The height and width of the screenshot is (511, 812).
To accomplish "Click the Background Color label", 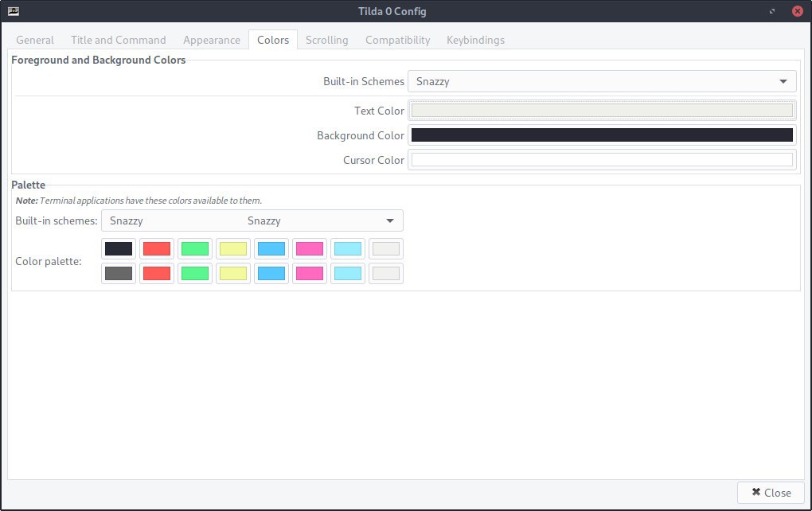I will click(361, 135).
